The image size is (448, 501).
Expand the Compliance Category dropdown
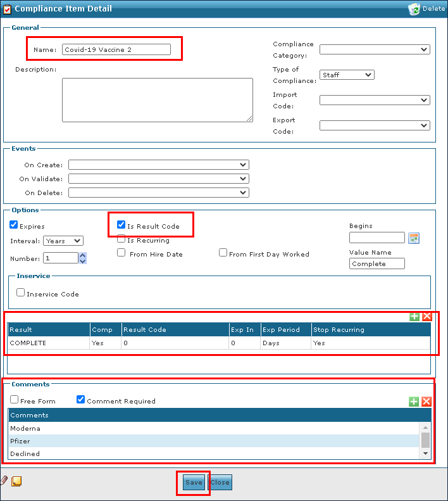[375, 49]
